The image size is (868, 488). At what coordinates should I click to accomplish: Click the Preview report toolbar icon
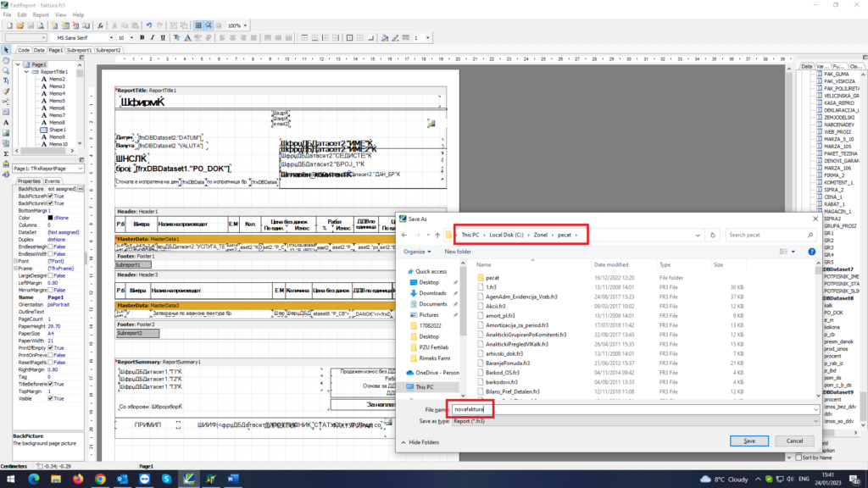(x=41, y=25)
